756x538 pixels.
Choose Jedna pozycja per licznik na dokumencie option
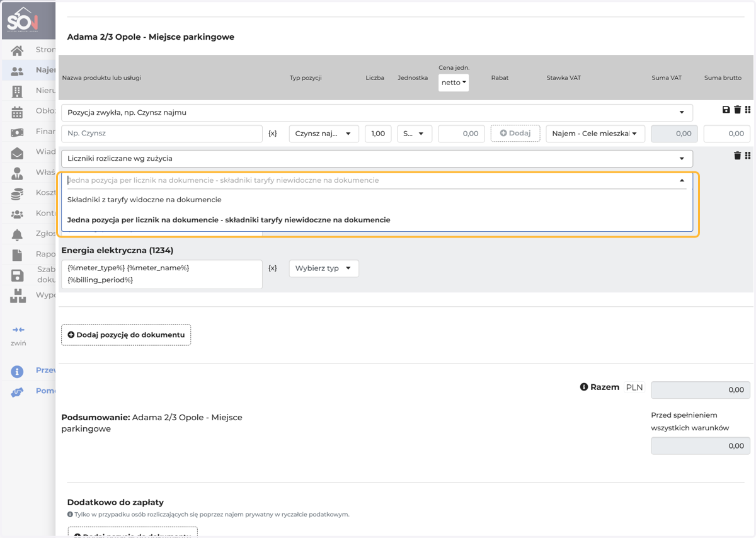tap(377, 220)
